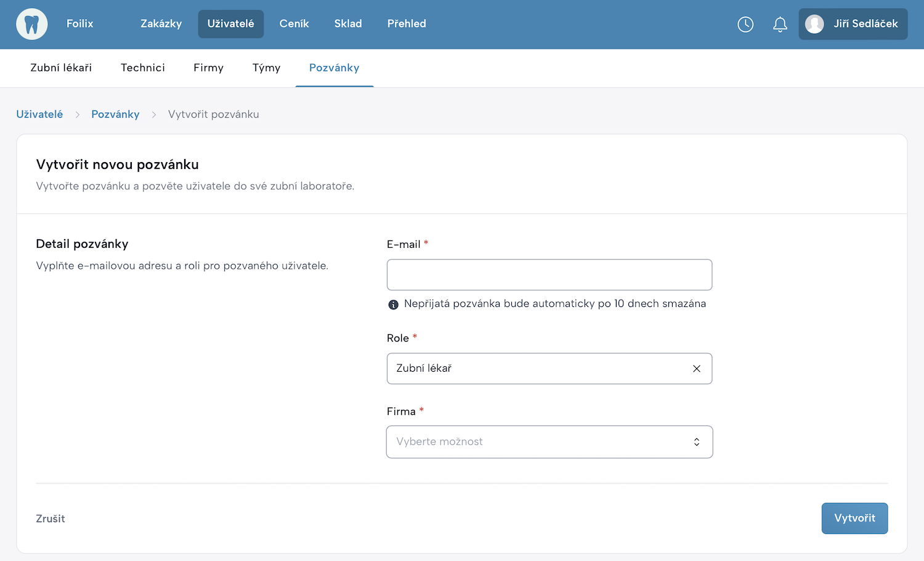The width and height of the screenshot is (924, 561).
Task: Click the info icon below E-mail field
Action: click(x=394, y=305)
